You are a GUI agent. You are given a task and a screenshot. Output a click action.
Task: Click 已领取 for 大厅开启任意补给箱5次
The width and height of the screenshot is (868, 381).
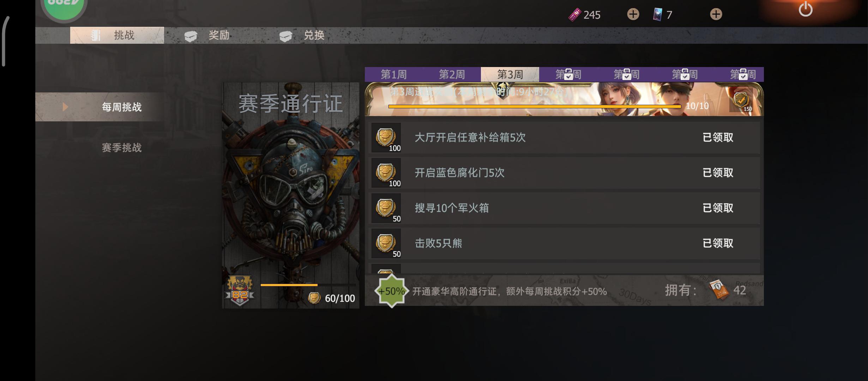718,137
